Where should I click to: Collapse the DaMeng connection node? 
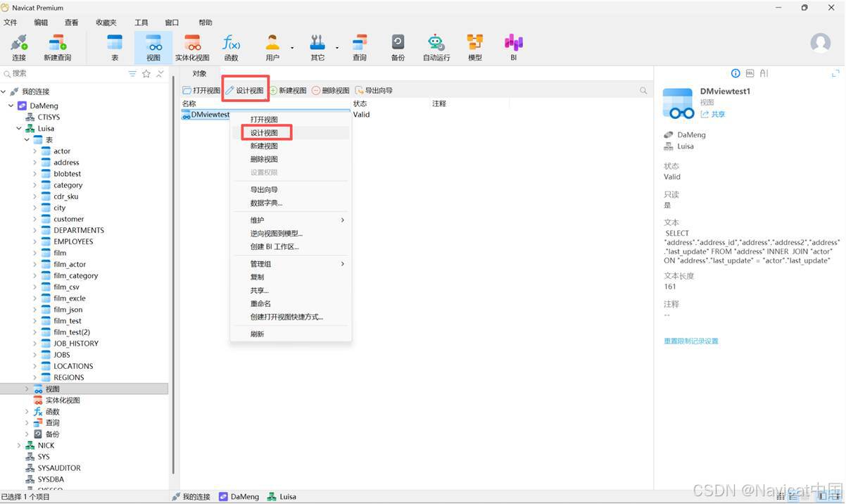tap(11, 106)
